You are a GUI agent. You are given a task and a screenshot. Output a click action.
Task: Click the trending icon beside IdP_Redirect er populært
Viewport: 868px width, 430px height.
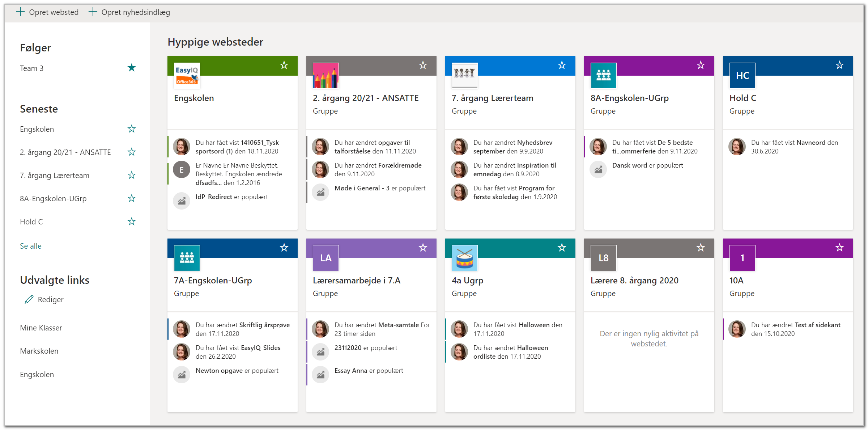[x=182, y=201]
